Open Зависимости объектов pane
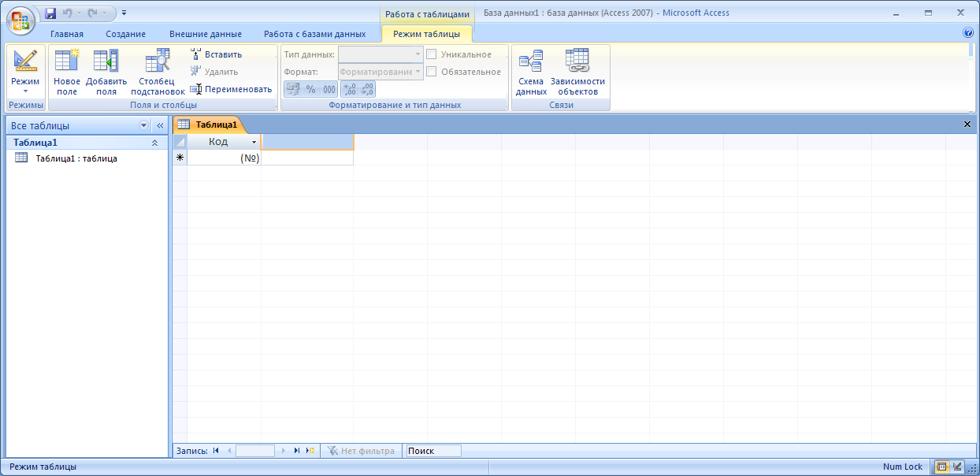 [577, 73]
